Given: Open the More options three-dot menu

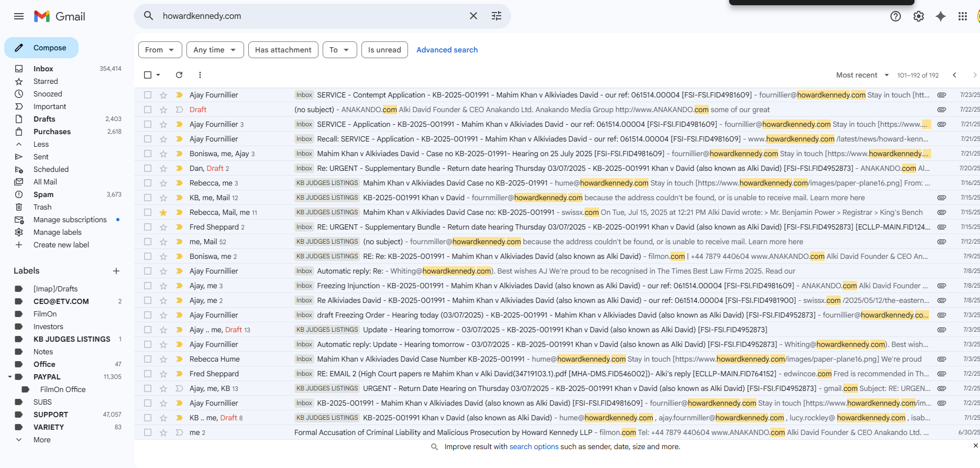Looking at the screenshot, I should click(200, 75).
